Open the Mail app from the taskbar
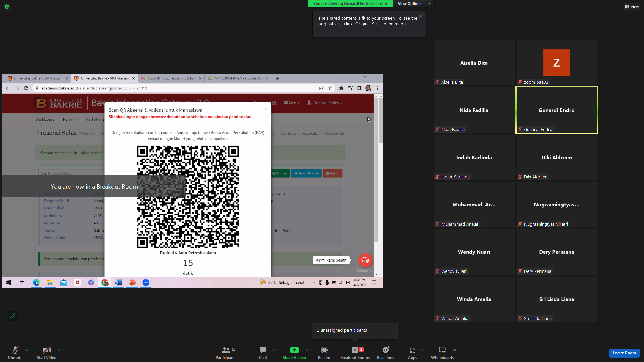The height and width of the screenshot is (362, 644). point(64,283)
